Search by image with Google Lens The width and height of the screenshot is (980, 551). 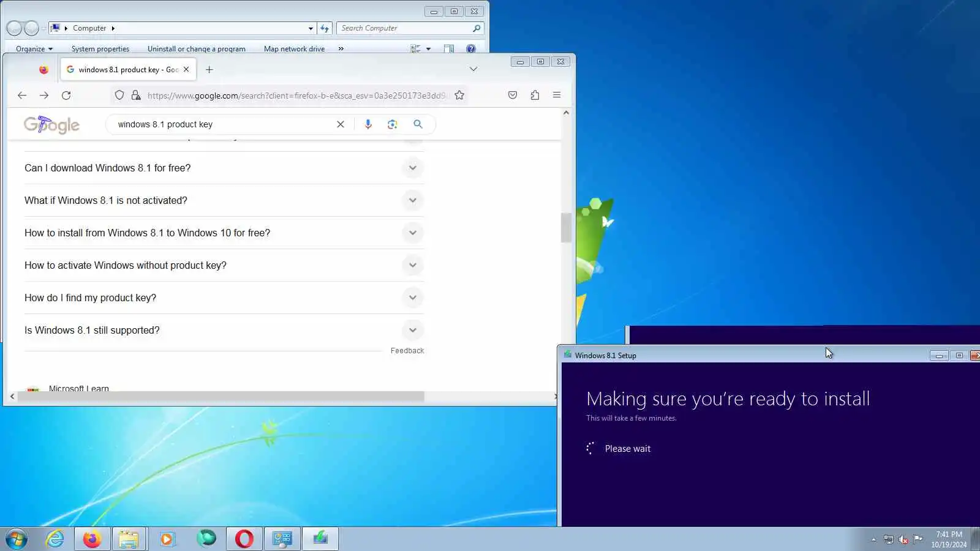[393, 124]
